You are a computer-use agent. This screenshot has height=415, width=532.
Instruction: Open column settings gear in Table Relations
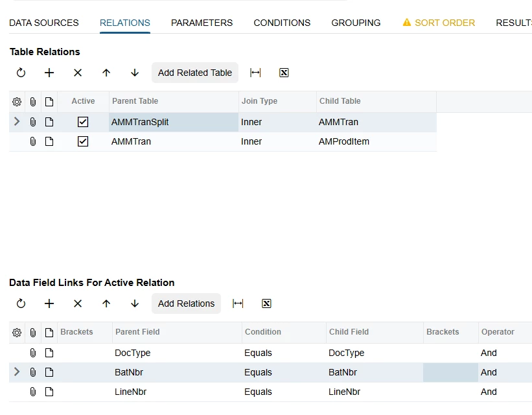[x=17, y=102]
